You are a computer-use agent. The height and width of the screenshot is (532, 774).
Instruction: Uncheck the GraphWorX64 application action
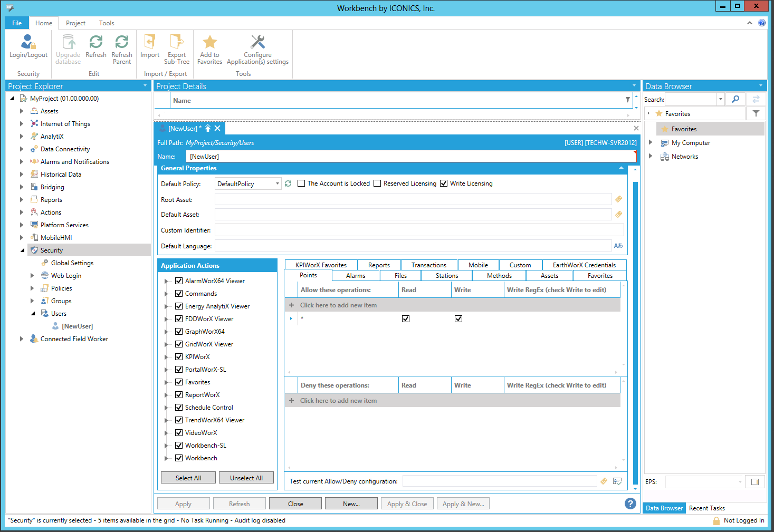(x=179, y=332)
